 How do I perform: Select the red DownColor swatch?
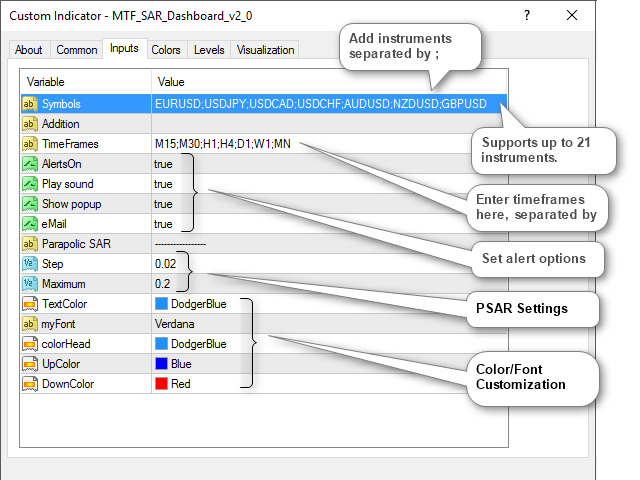(x=161, y=384)
